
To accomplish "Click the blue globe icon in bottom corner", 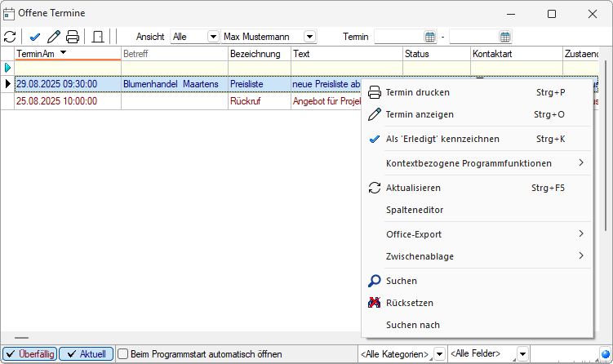I will pos(604,354).
